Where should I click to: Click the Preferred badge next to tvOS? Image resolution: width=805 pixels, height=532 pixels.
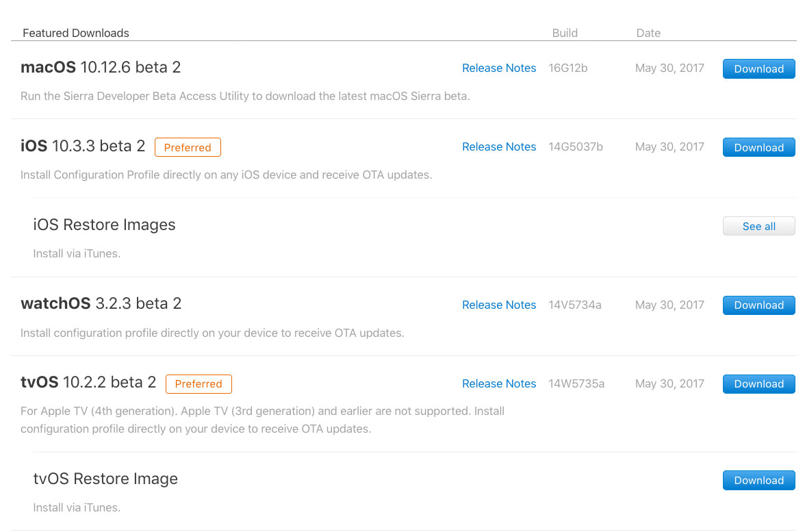point(199,384)
